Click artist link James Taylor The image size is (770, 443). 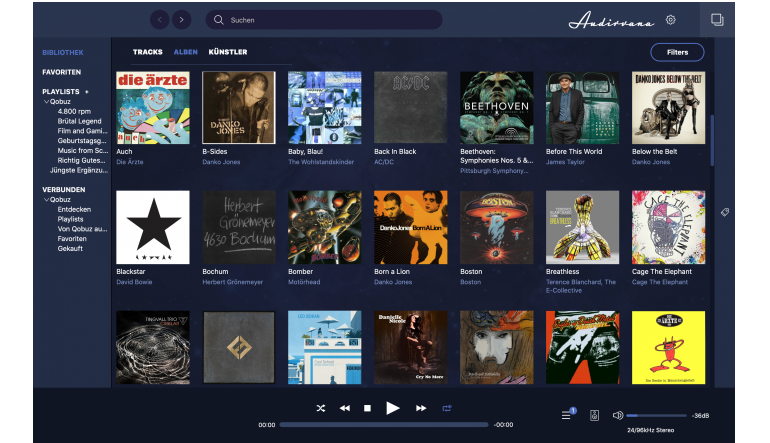click(565, 162)
